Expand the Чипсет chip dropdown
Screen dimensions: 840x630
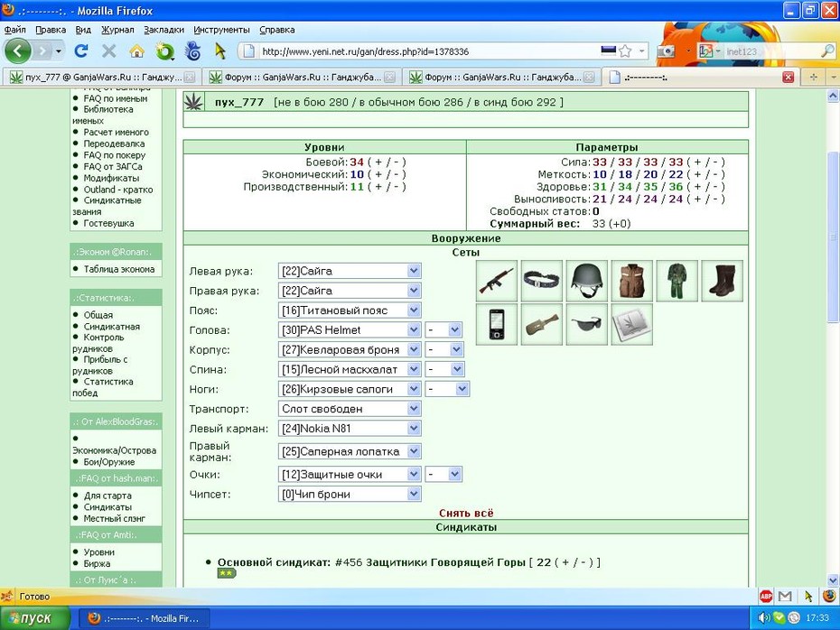click(350, 494)
